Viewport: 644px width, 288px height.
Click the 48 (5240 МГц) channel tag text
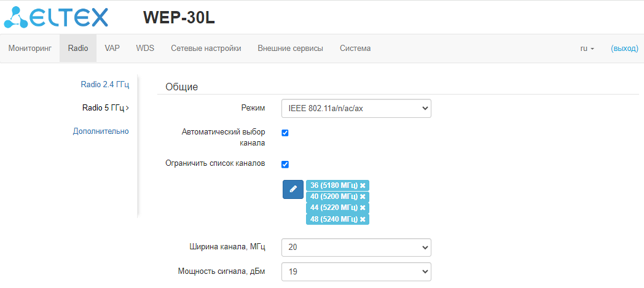click(x=334, y=219)
